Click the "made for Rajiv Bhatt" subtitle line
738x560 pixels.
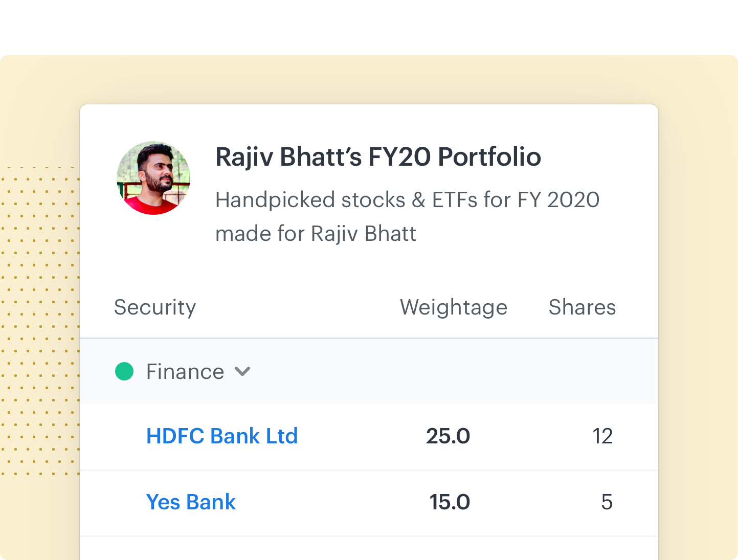point(316,234)
